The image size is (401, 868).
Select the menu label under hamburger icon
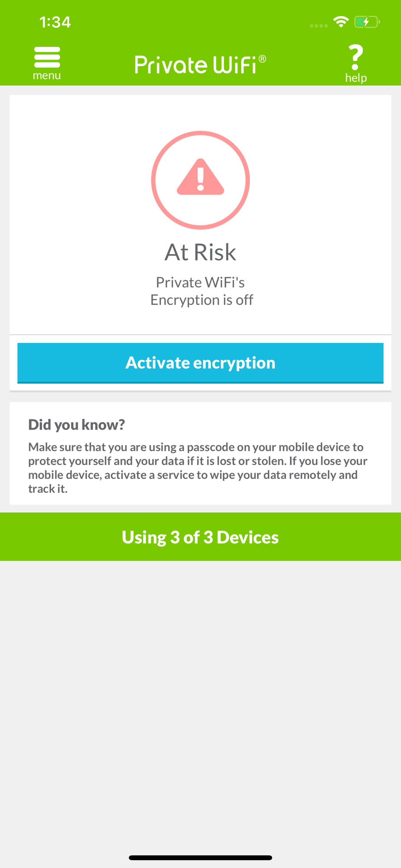point(47,76)
